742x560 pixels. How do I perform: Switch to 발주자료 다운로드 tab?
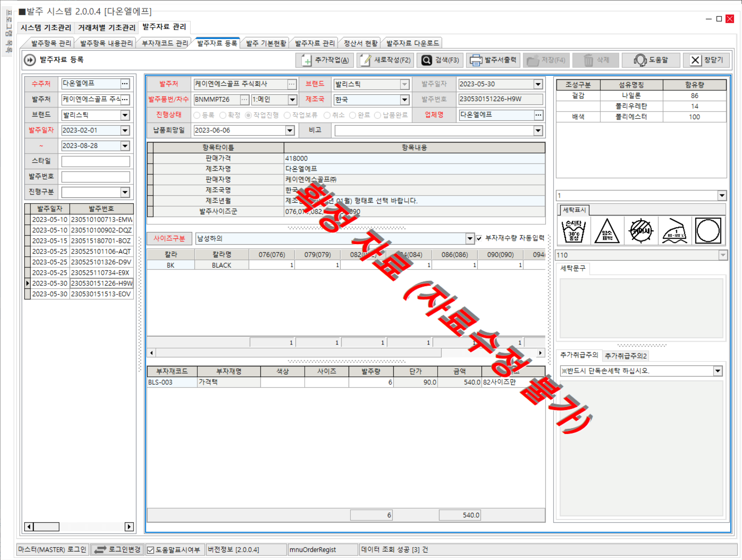click(412, 43)
